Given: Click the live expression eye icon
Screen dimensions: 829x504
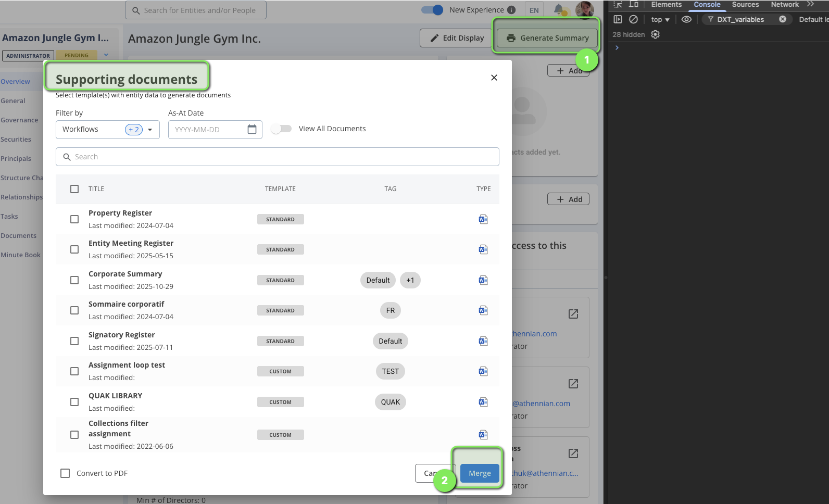Looking at the screenshot, I should tap(686, 19).
